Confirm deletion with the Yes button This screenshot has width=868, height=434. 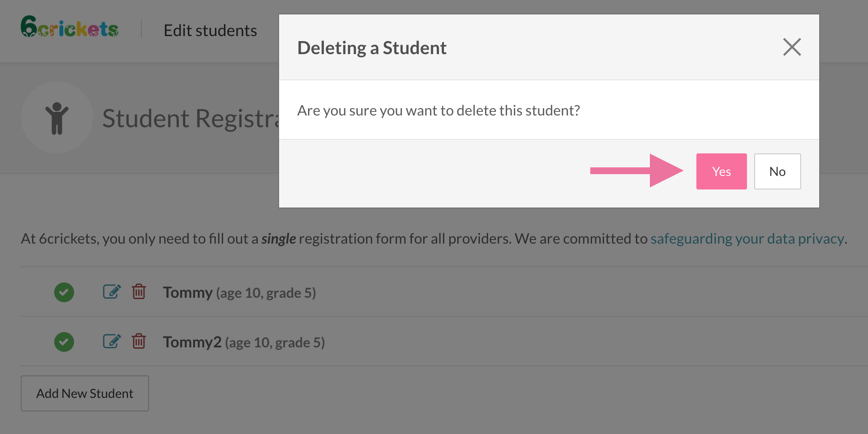click(x=721, y=171)
